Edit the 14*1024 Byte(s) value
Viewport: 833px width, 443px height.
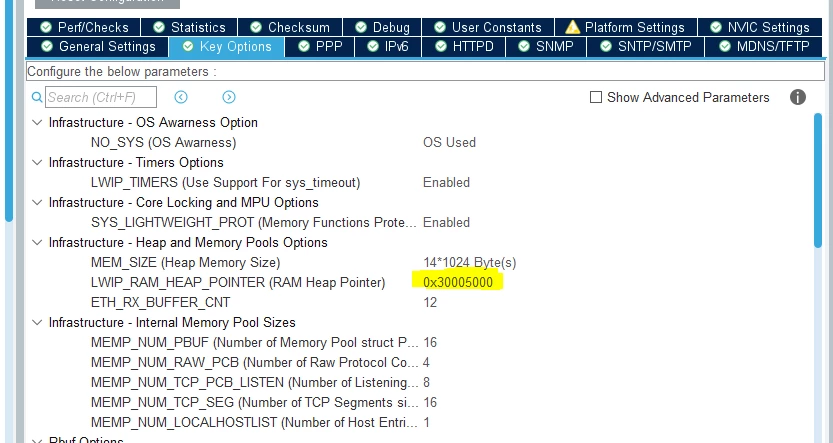pyautogui.click(x=470, y=262)
